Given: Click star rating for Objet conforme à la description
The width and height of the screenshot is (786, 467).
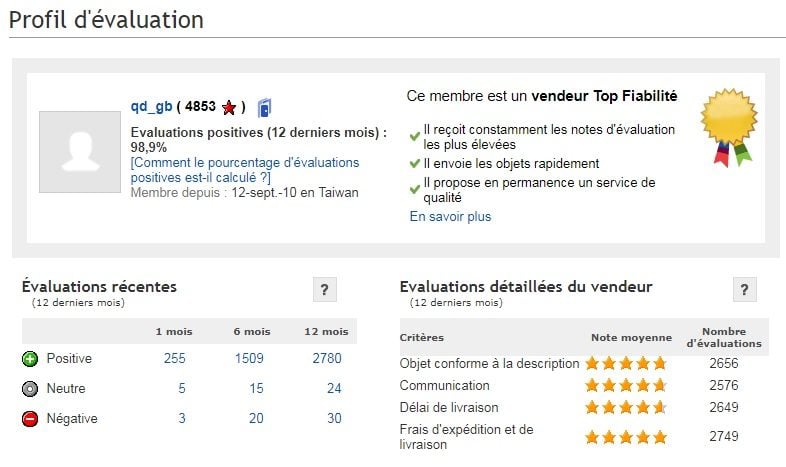Looking at the screenshot, I should 626,363.
